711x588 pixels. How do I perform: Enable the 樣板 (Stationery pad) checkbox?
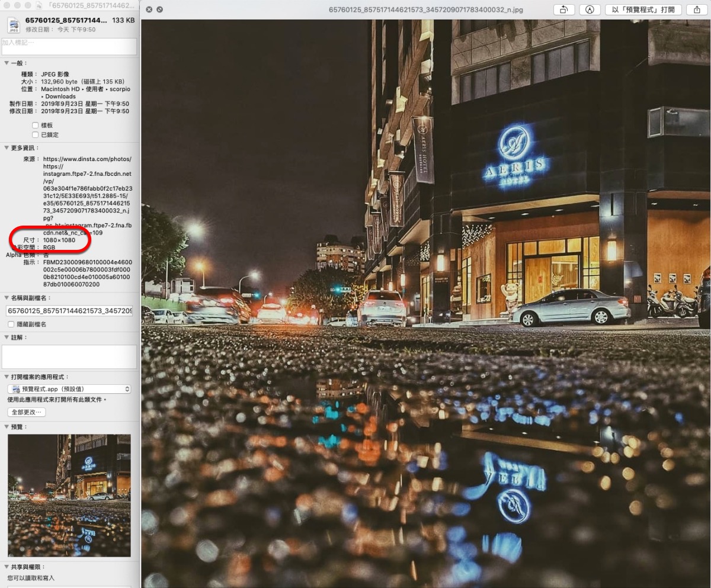tap(36, 126)
